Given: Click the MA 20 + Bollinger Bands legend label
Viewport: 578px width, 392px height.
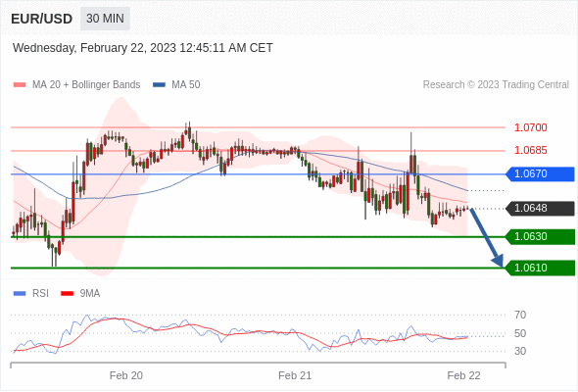Looking at the screenshot, I should (86, 85).
